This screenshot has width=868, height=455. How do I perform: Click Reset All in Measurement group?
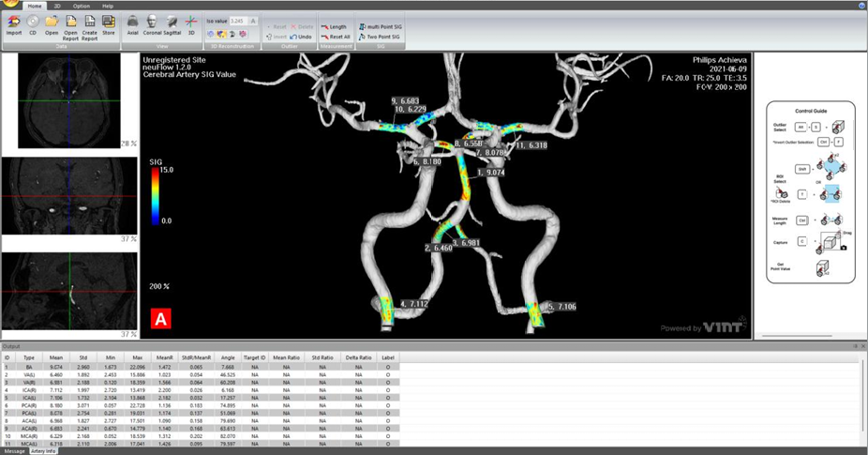click(x=336, y=37)
